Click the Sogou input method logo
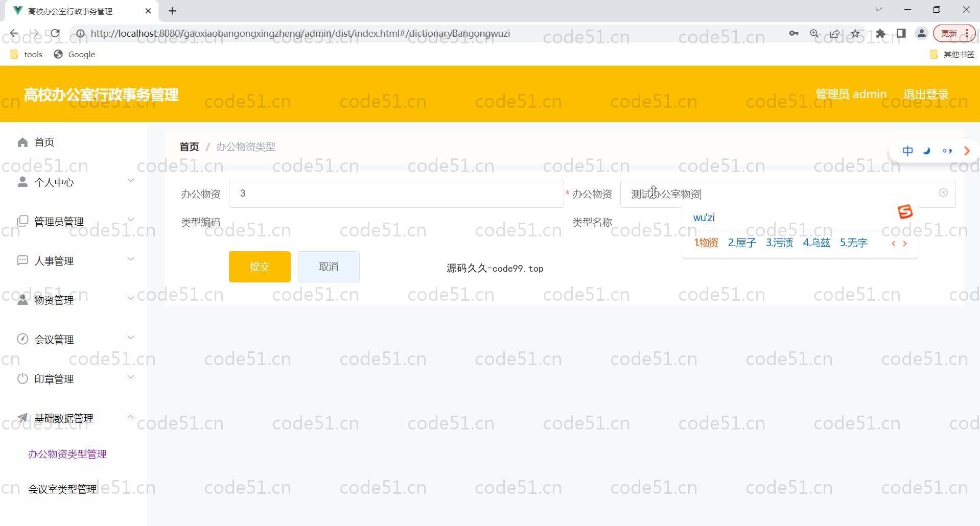The height and width of the screenshot is (526, 980). 905,211
